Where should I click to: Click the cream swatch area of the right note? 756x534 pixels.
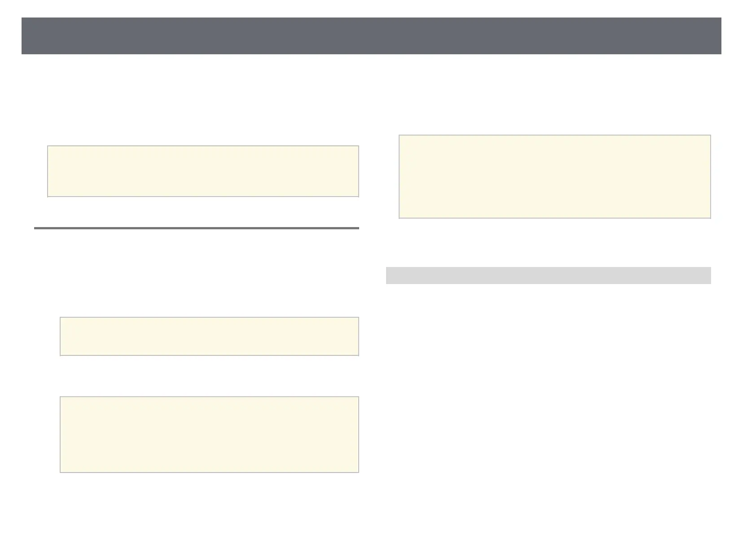click(x=555, y=177)
